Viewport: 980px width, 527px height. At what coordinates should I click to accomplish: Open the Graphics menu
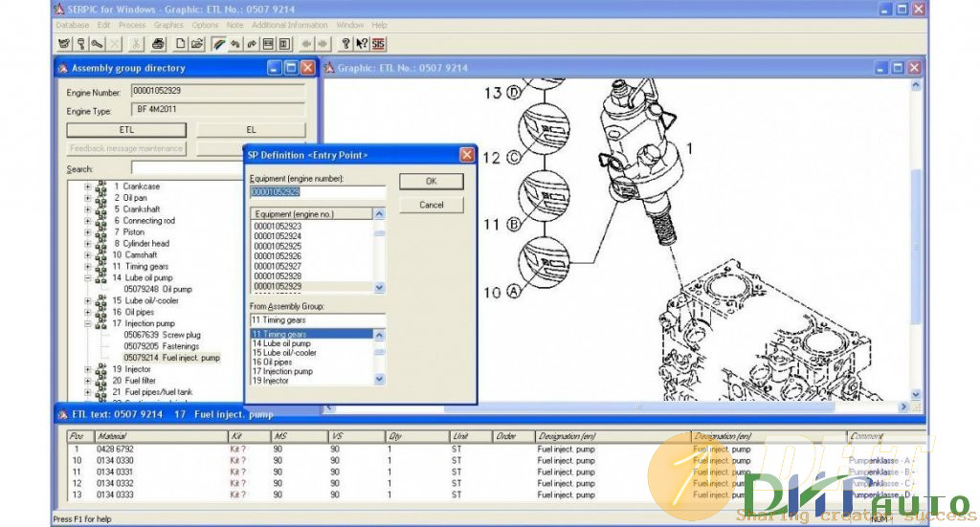168,25
